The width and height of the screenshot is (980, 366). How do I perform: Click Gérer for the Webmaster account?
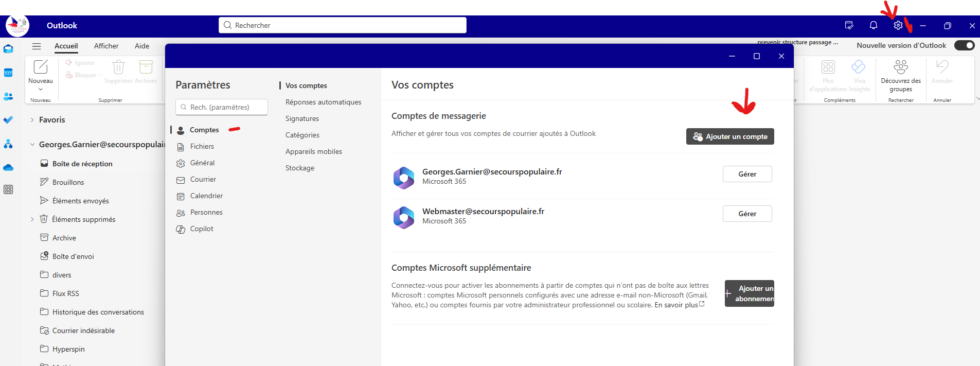pyautogui.click(x=747, y=214)
